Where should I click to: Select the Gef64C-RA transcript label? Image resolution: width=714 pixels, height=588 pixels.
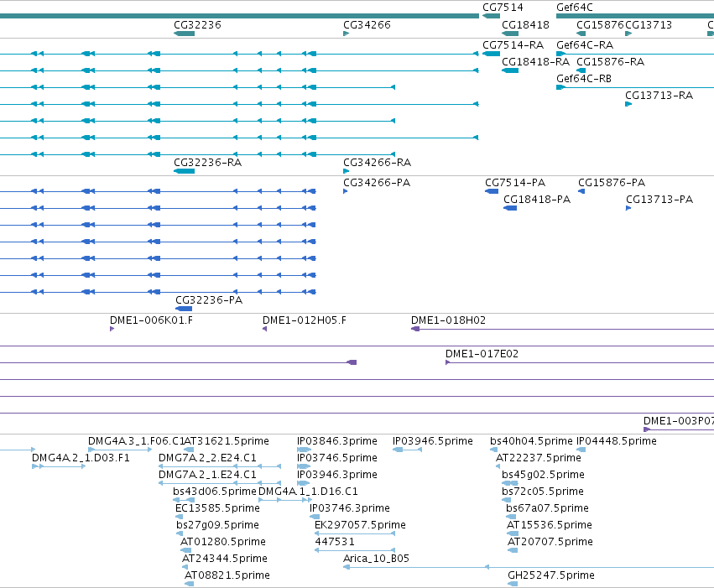[585, 45]
